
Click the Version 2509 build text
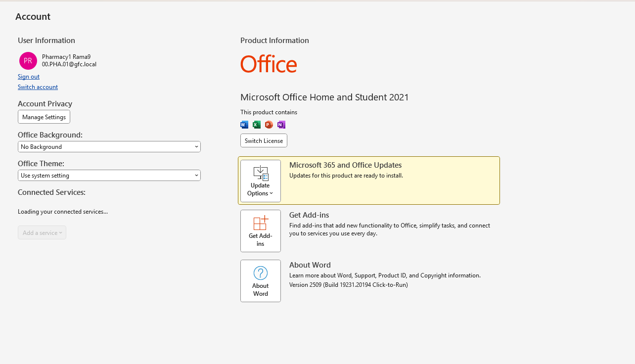(348, 285)
